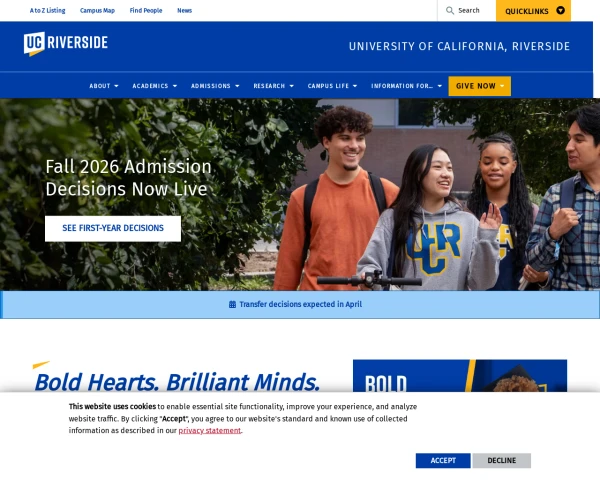Expand the Academics dropdown arrow
This screenshot has height=480, width=600.
pos(175,86)
